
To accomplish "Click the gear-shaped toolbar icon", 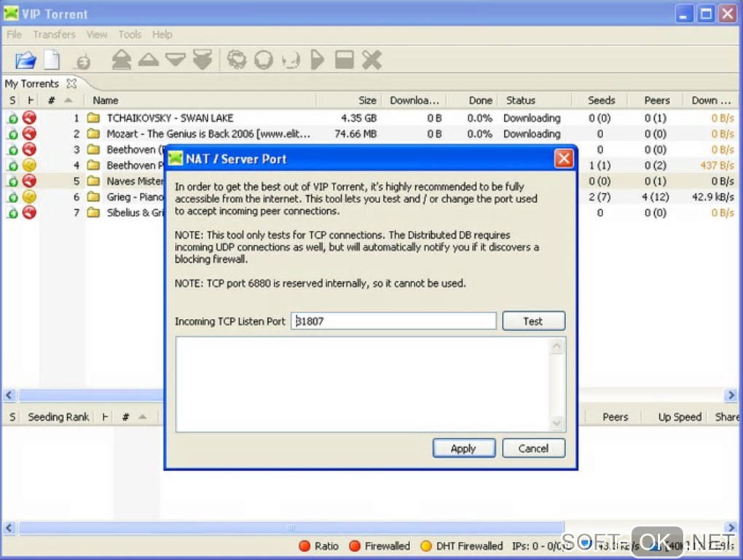I will pyautogui.click(x=237, y=60).
